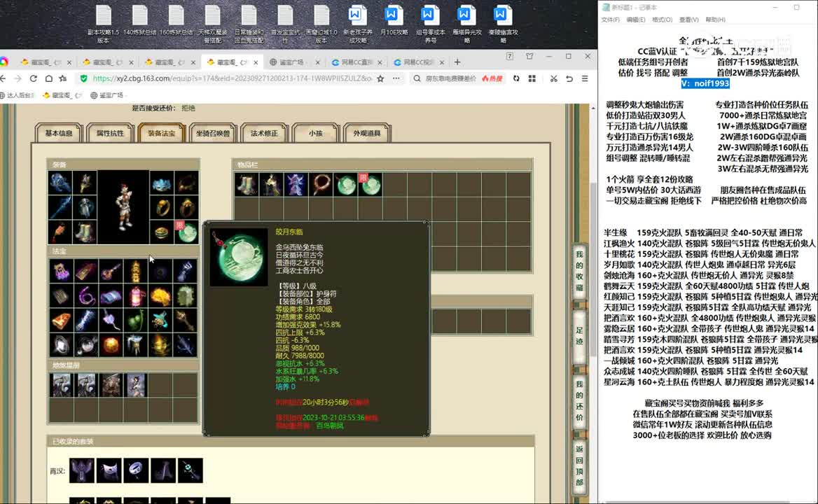Click the address bar URL field
818x504 pixels.
click(x=232, y=78)
